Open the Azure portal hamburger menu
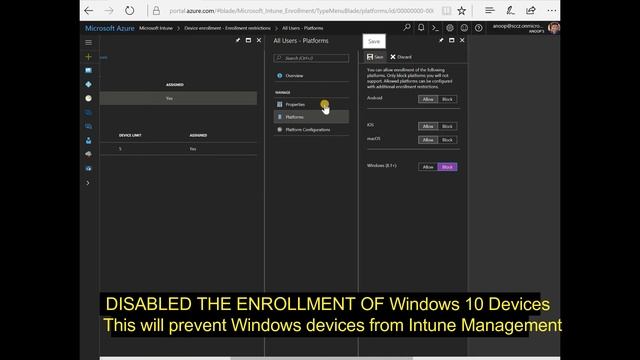640x360 pixels. click(88, 42)
